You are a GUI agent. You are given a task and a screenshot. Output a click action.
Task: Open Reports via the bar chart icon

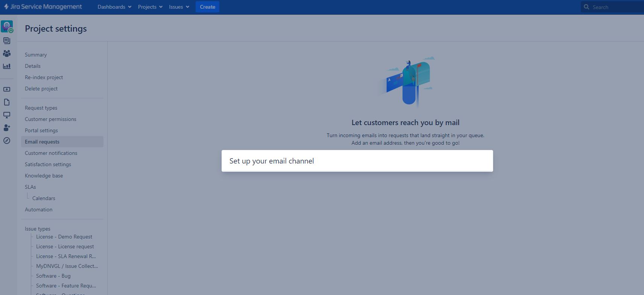[7, 66]
